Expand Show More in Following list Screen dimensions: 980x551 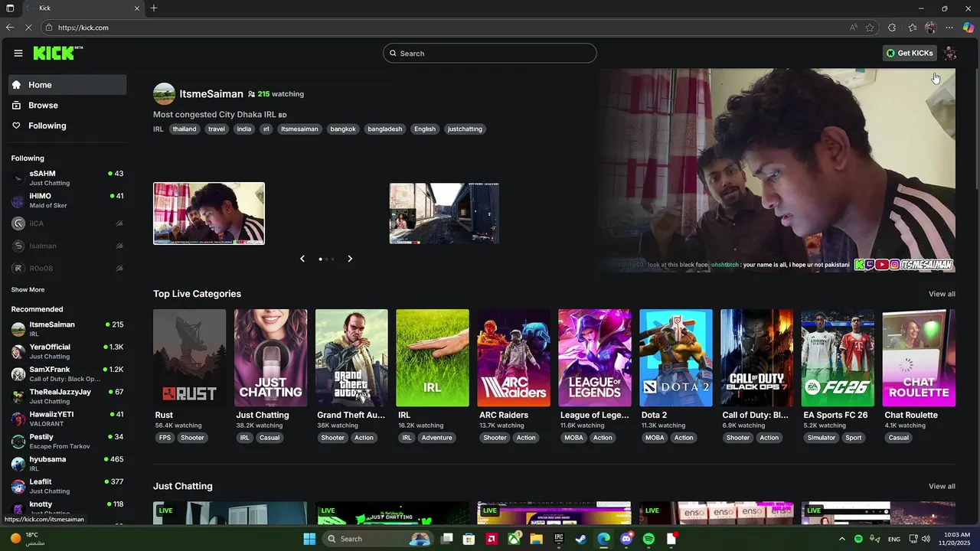[28, 290]
